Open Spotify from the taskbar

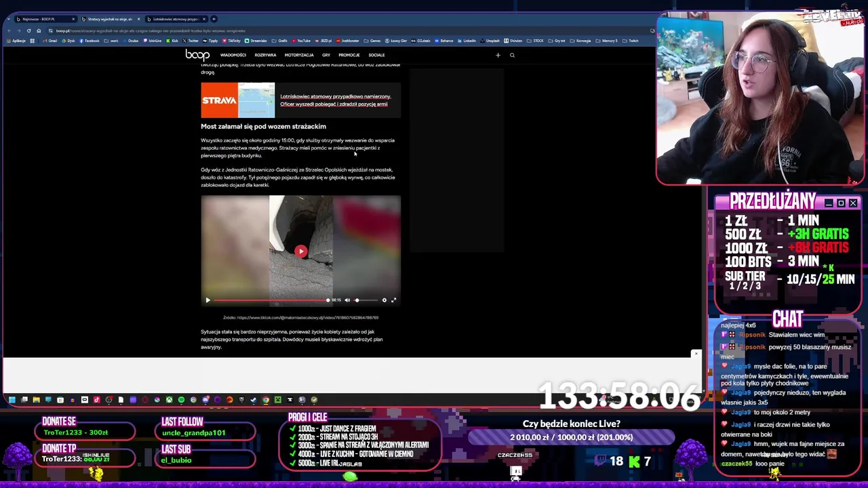coord(181,400)
